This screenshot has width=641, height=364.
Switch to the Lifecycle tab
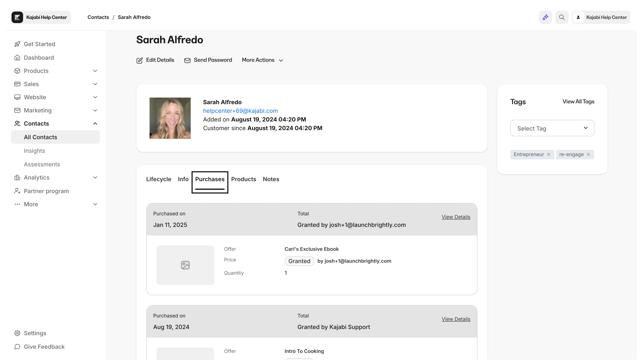click(159, 179)
